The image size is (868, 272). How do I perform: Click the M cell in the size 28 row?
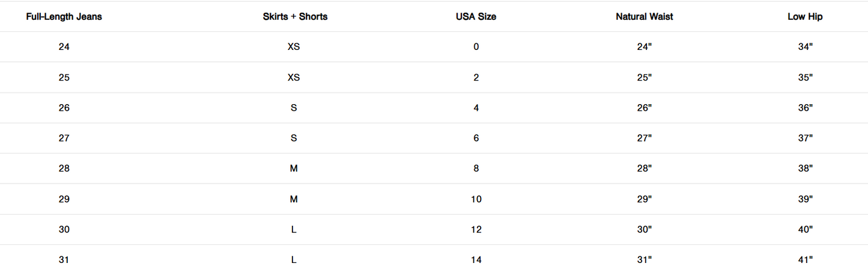click(294, 168)
